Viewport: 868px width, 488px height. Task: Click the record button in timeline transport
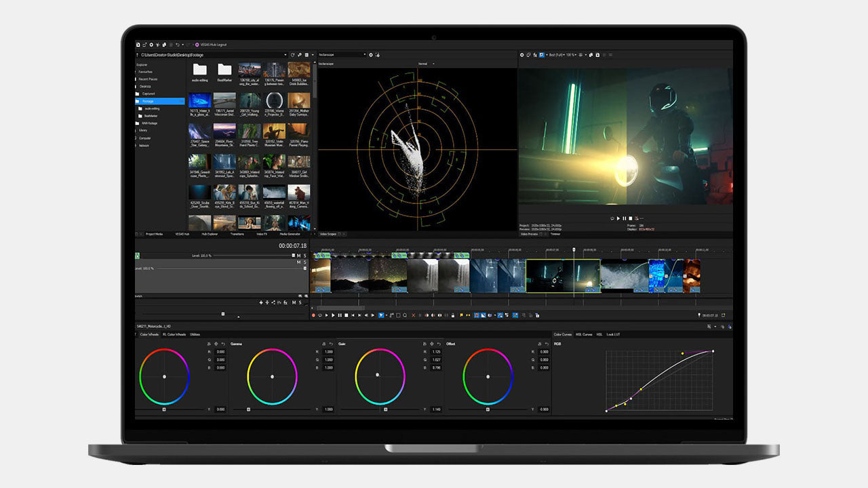coord(313,315)
